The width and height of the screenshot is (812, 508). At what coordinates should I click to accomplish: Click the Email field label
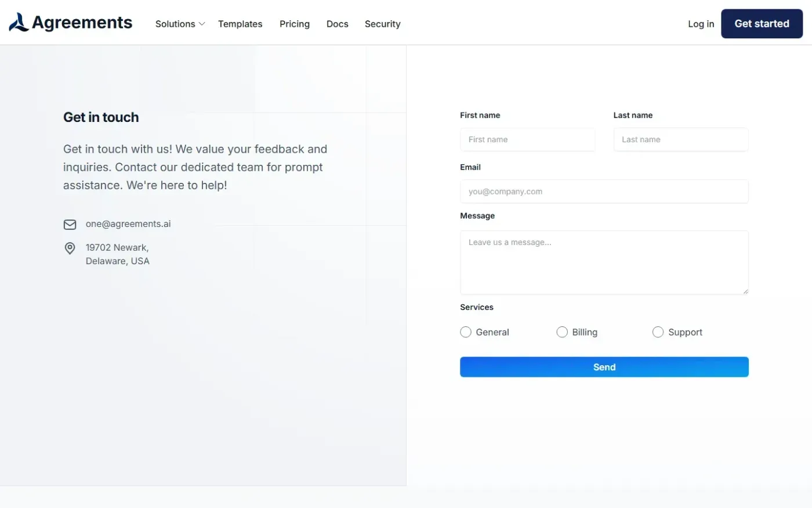(470, 167)
